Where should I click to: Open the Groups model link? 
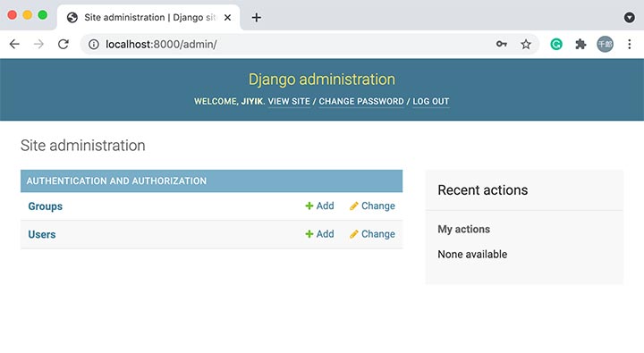point(46,206)
